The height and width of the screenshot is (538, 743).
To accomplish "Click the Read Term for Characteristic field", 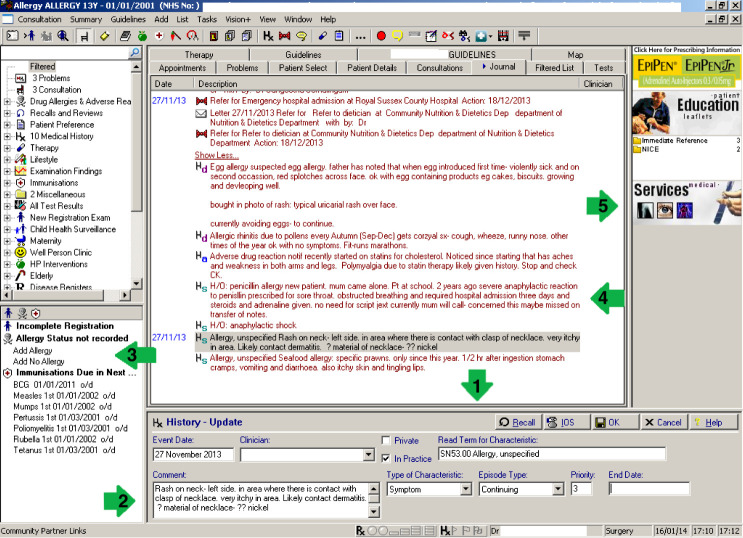I will 552,454.
